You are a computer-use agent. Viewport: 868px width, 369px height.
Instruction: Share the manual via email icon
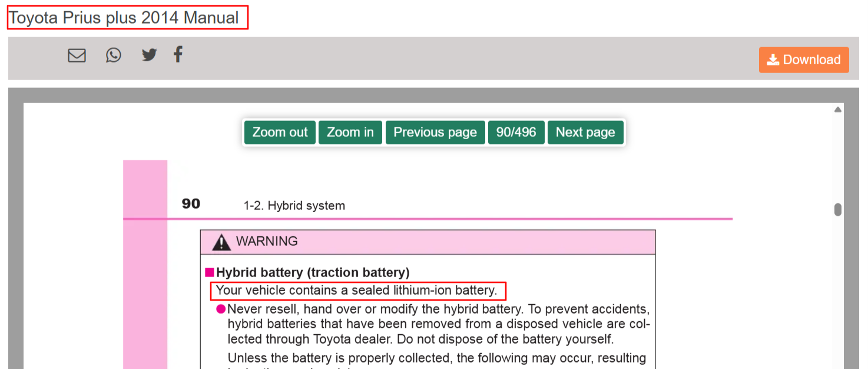click(77, 55)
